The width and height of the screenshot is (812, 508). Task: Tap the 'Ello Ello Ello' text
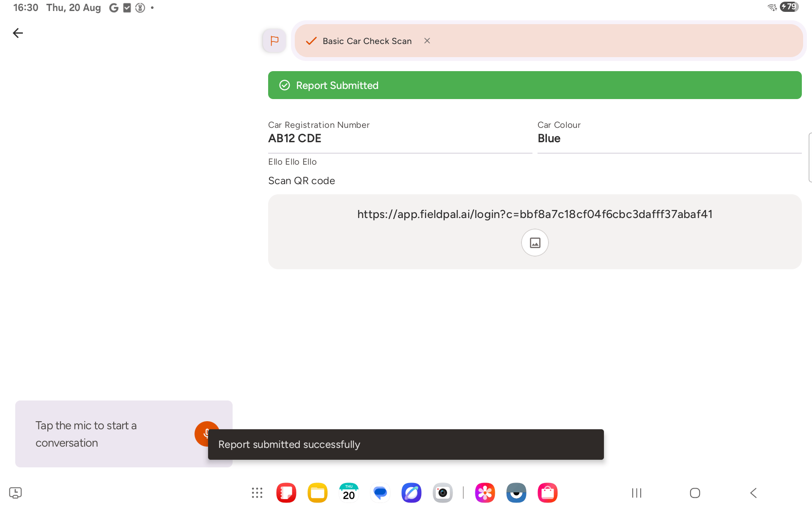(x=292, y=162)
